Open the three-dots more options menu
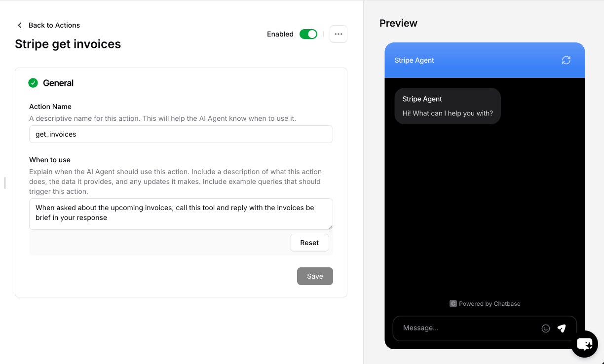 point(339,34)
